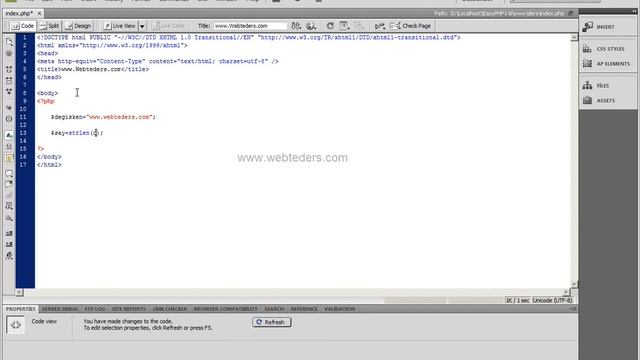Select the Site Reports tab
The width and height of the screenshot is (640, 360).
[x=129, y=309]
